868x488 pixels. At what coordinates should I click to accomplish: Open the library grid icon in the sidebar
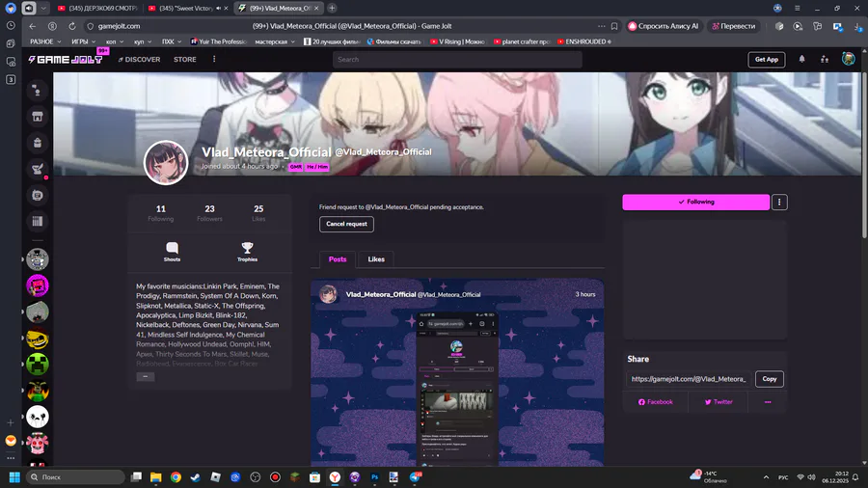click(37, 221)
